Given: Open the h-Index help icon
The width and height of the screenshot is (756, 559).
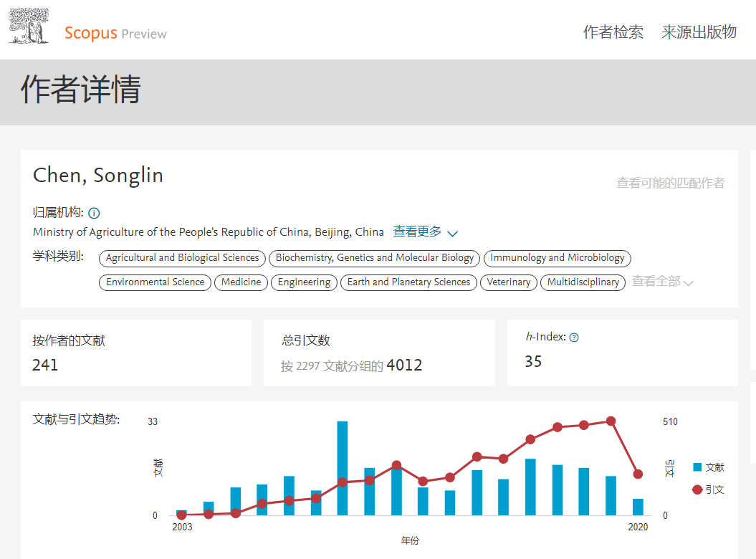Looking at the screenshot, I should pos(574,338).
